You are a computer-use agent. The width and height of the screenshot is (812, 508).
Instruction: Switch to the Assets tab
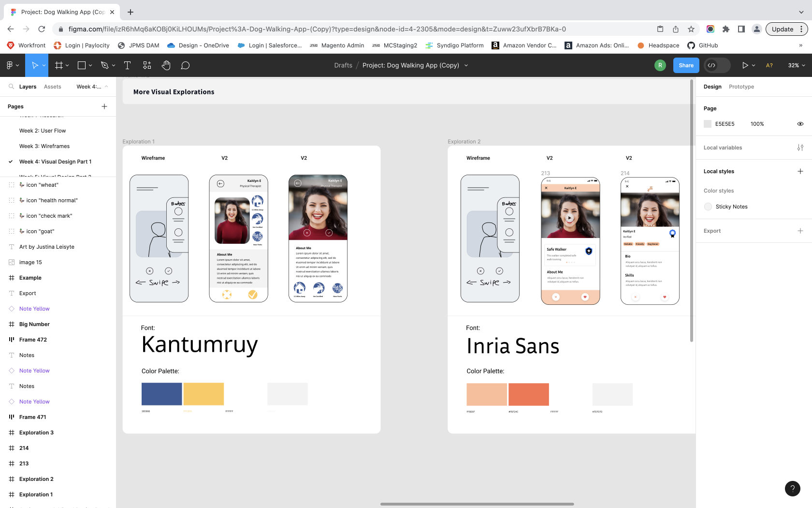(x=52, y=87)
